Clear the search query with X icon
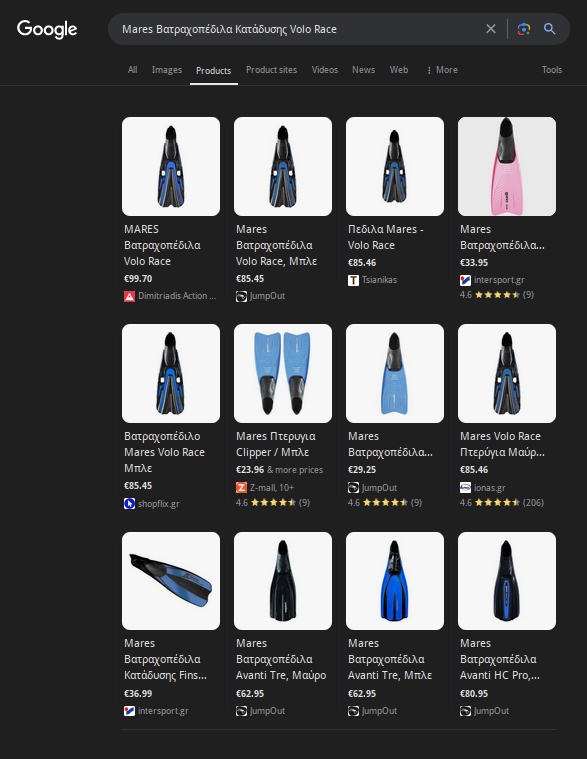The height and width of the screenshot is (759, 587). point(491,29)
